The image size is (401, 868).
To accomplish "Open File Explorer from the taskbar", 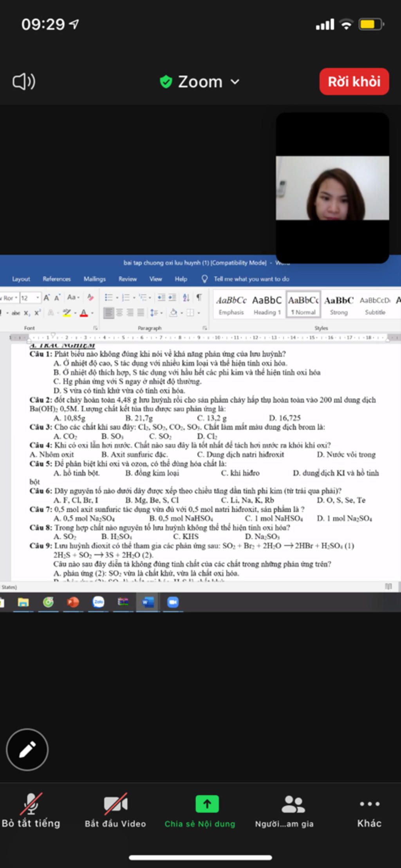I will [x=23, y=602].
